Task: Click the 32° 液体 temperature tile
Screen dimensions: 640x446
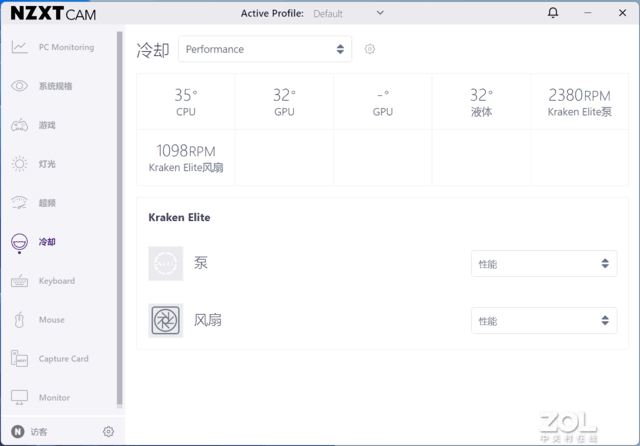Action: coord(481,102)
